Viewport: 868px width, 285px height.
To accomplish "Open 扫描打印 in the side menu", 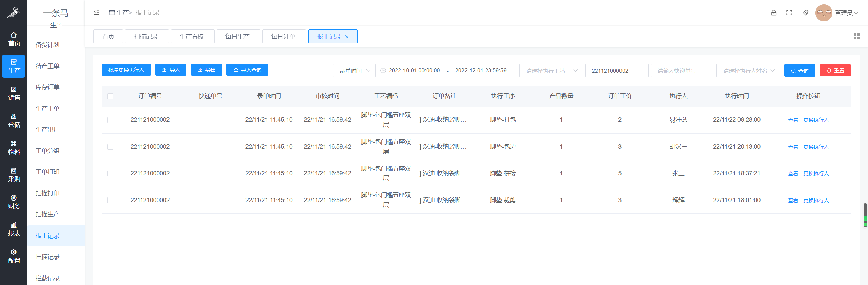I will click(x=47, y=193).
